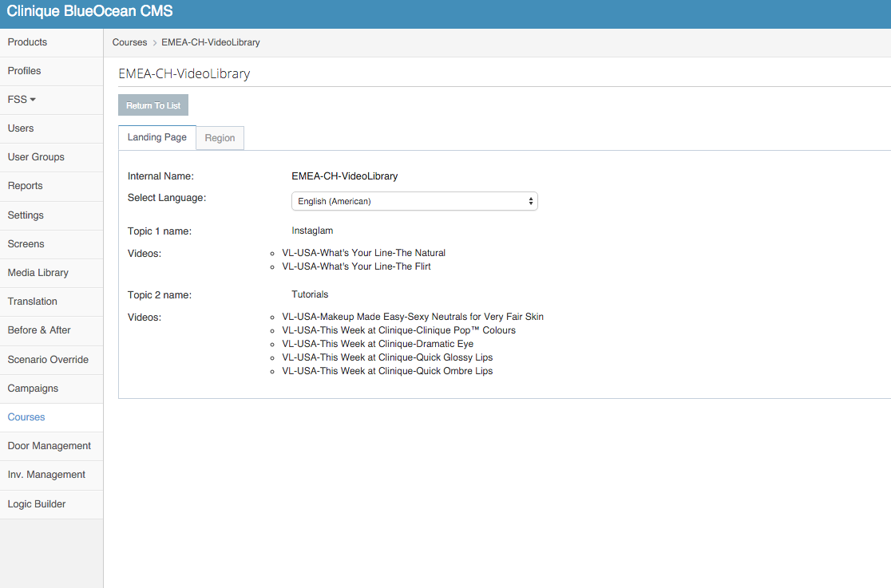Click the EMEA-CH-VideoLibrary breadcrumb text
The image size is (891, 588).
coord(211,42)
